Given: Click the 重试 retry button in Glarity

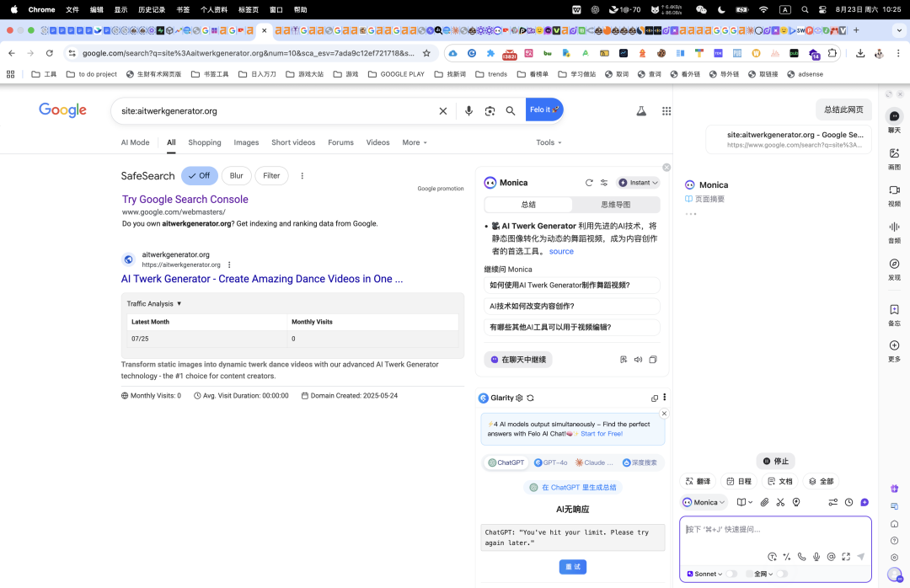Looking at the screenshot, I should click(573, 567).
